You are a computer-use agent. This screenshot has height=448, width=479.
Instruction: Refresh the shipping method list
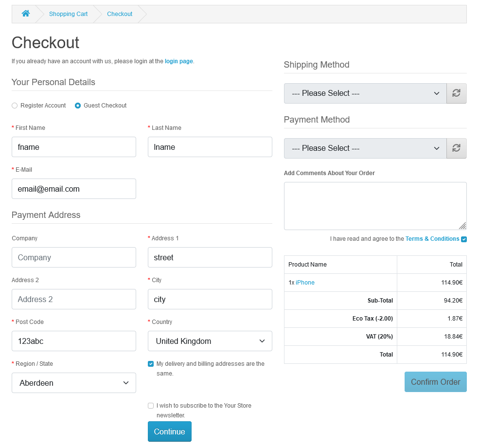click(457, 93)
